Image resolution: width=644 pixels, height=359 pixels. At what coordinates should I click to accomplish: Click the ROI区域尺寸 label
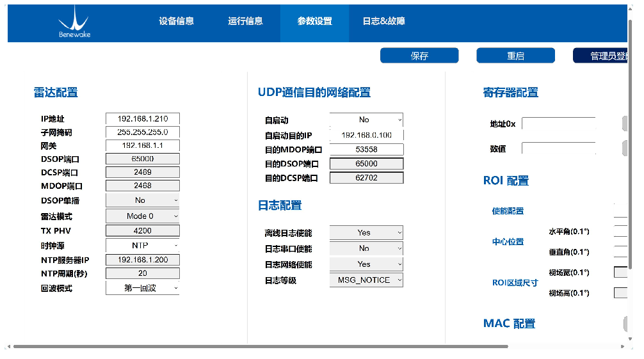[515, 283]
